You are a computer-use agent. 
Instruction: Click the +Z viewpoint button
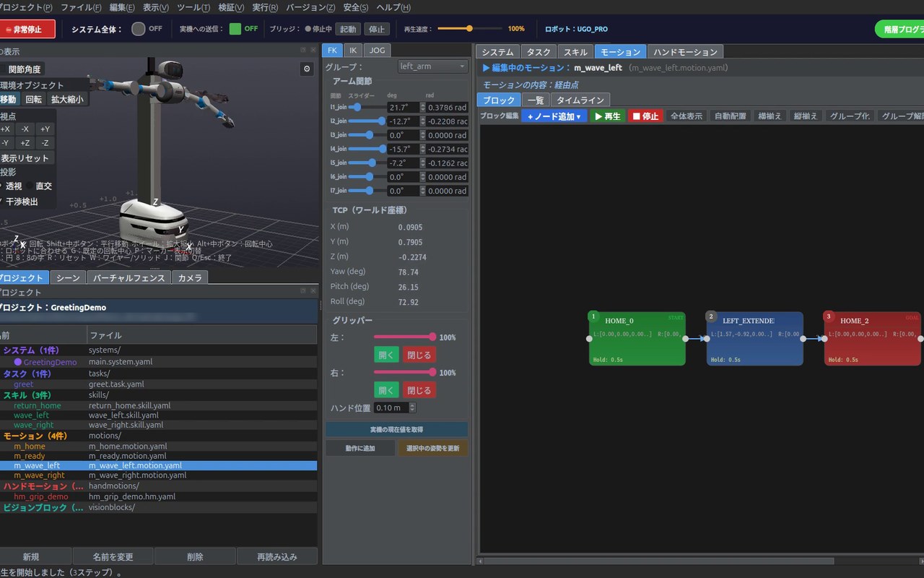tap(25, 143)
